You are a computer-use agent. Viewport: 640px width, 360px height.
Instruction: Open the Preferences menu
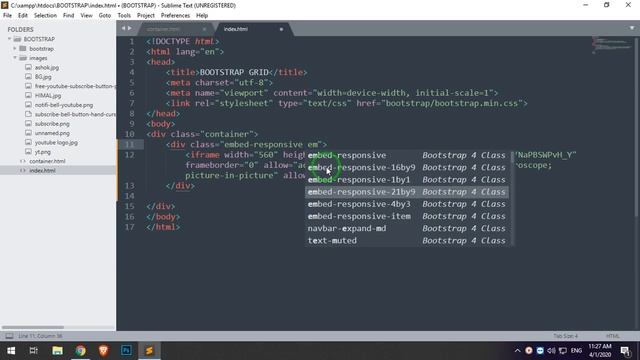[x=175, y=16]
